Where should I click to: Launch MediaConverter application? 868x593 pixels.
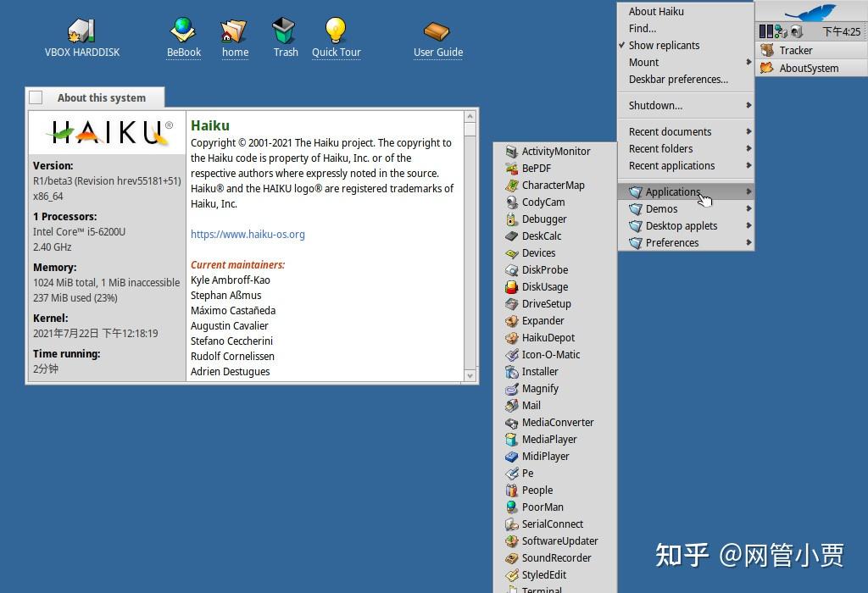click(x=555, y=423)
